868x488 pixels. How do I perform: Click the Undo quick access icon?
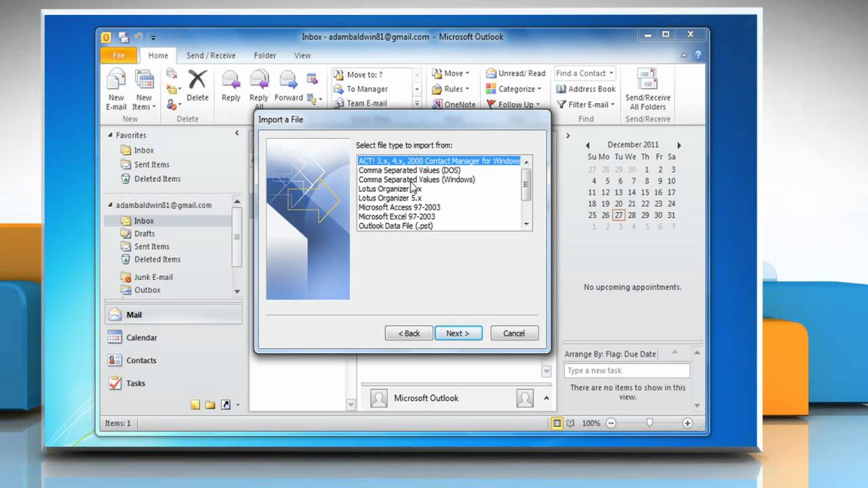(138, 37)
